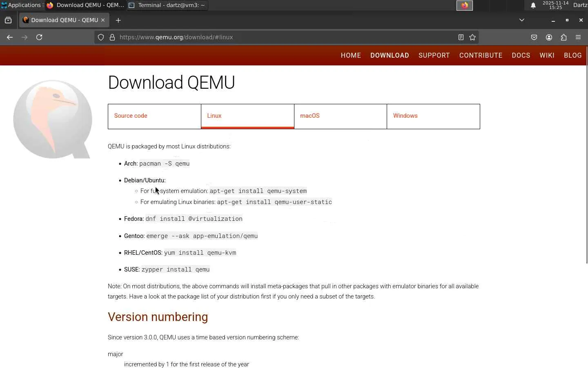Toggle reader view for this page
This screenshot has width=588, height=368.
pyautogui.click(x=461, y=37)
